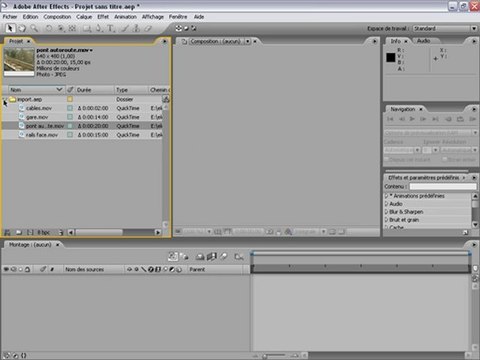Expand Bruit et grain category
480x360 pixels.
[387, 220]
